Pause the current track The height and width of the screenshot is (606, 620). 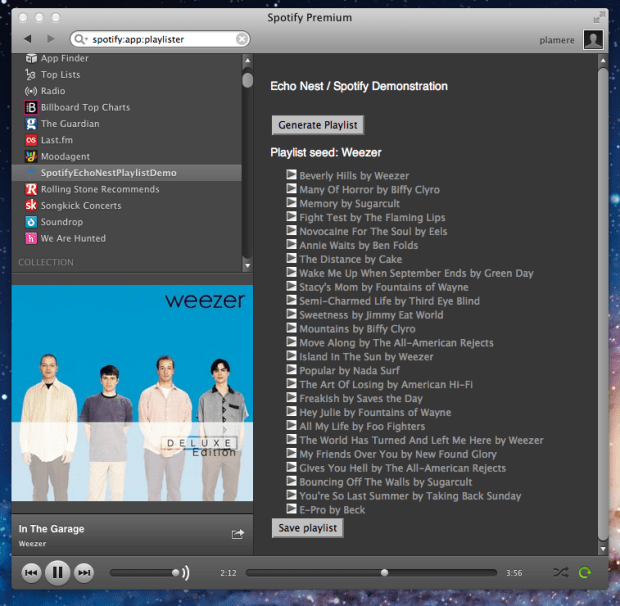[57, 573]
